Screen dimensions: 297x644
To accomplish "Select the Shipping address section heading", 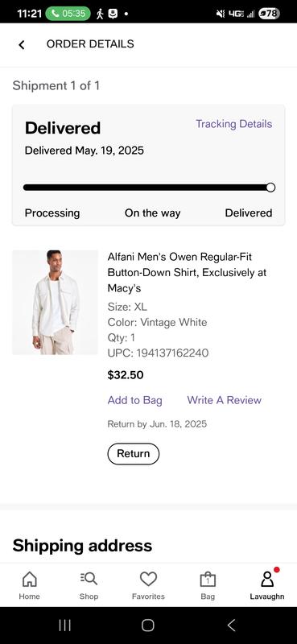I will [82, 546].
